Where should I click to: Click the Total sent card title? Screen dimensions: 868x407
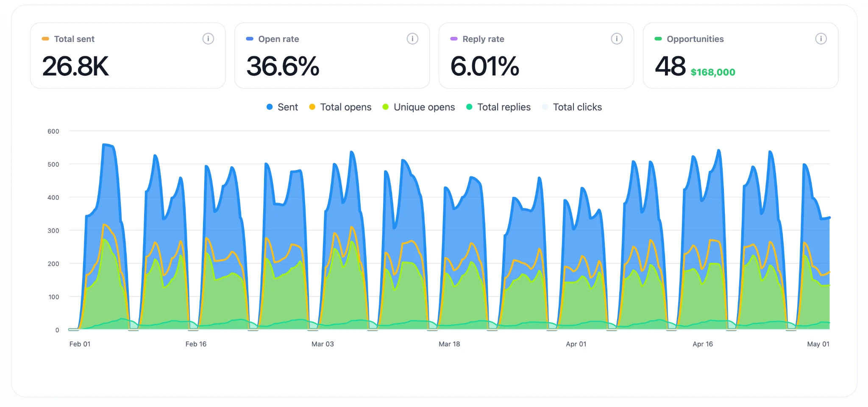click(74, 39)
